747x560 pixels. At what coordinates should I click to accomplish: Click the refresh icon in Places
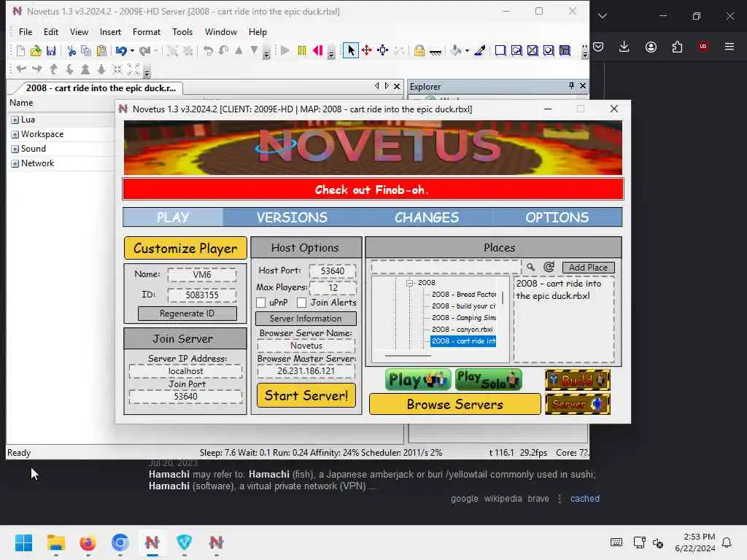pos(549,267)
